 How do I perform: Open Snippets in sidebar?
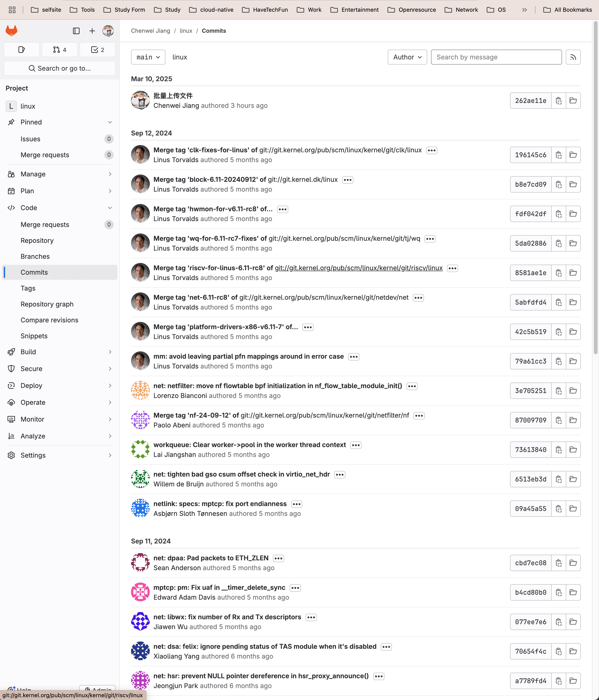(59, 336)
